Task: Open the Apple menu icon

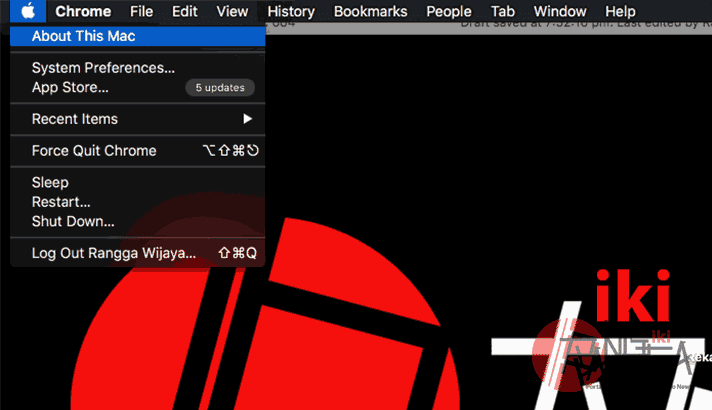Action: 28,11
